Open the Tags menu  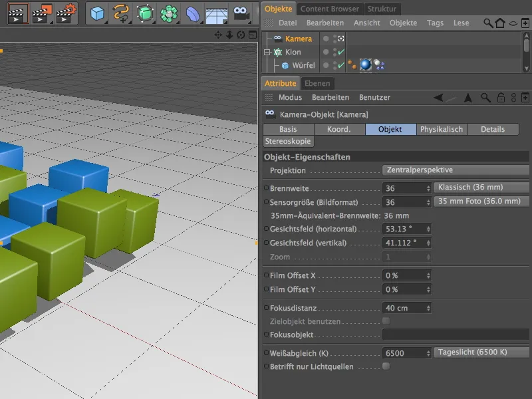(435, 22)
